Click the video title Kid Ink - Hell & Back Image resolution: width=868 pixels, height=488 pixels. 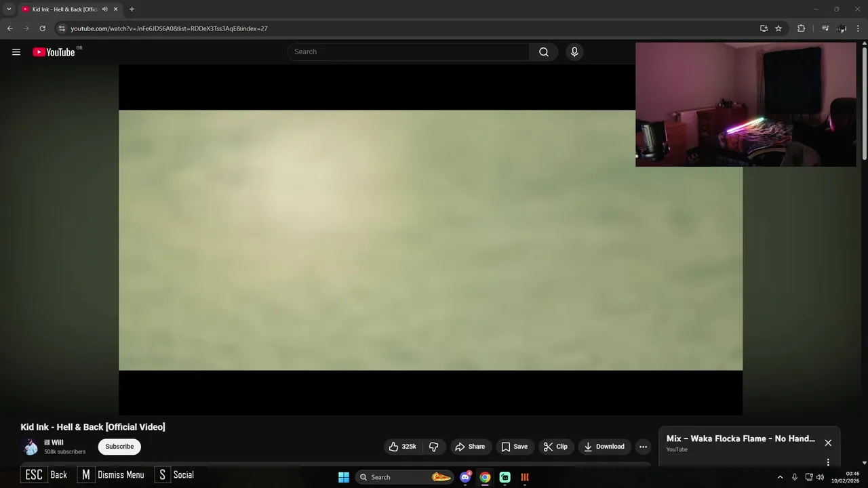click(x=93, y=427)
